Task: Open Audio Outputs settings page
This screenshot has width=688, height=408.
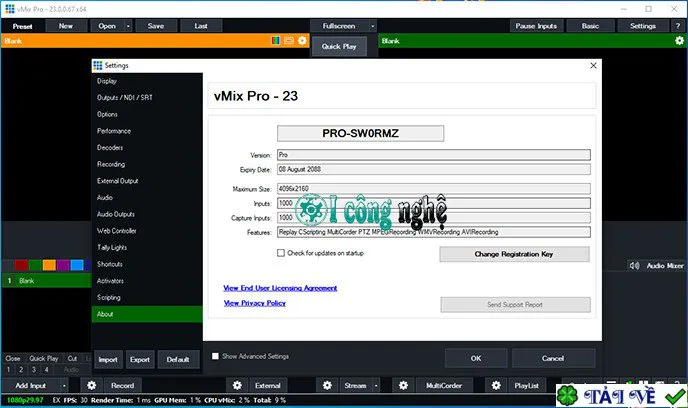Action: pos(147,214)
